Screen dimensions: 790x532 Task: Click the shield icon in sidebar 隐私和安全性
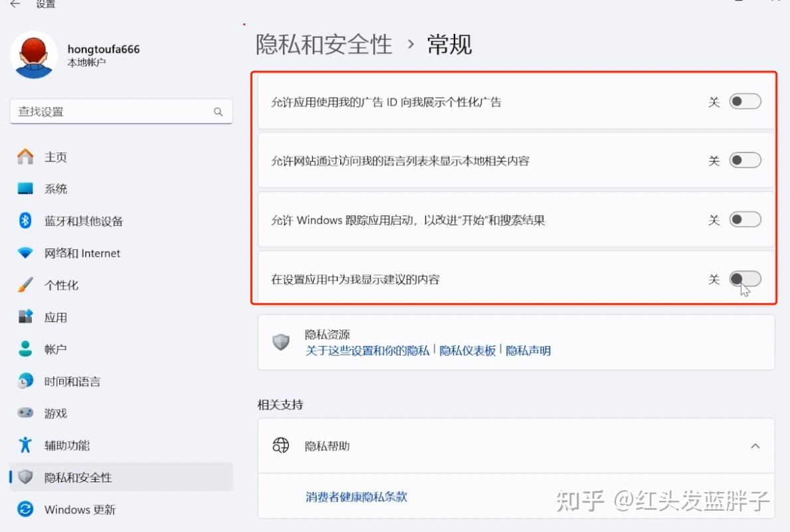click(25, 477)
